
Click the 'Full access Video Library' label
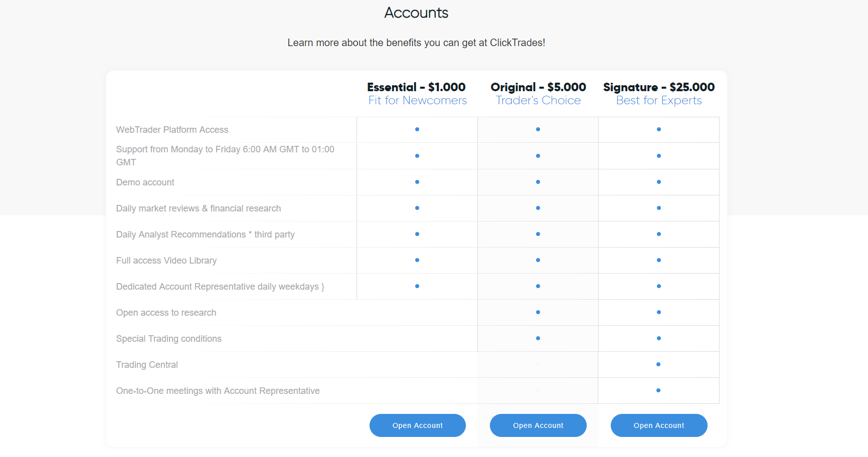pos(166,261)
